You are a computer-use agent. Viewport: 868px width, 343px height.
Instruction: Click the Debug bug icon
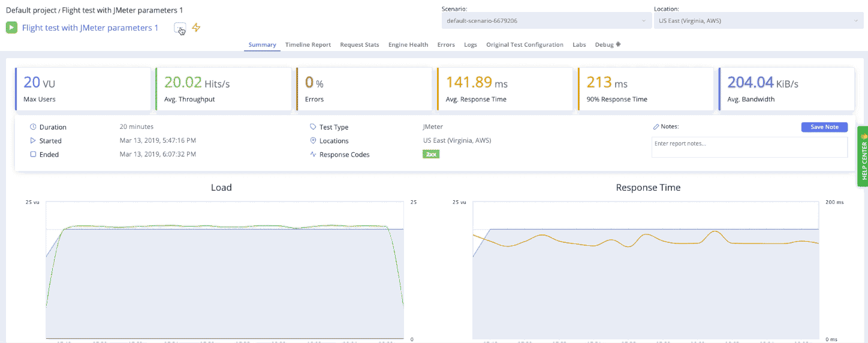pos(618,44)
